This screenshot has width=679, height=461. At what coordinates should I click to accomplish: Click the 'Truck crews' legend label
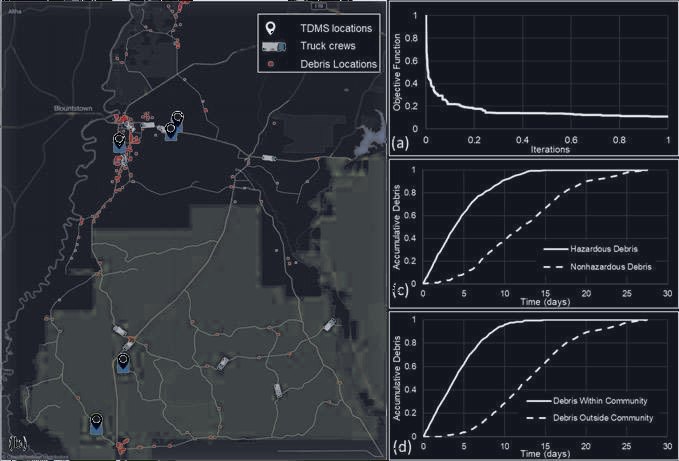coord(328,46)
